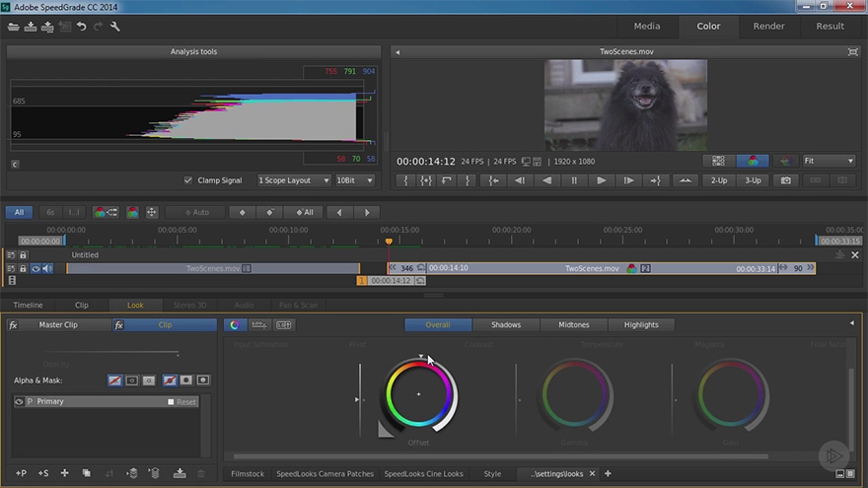Image resolution: width=868 pixels, height=488 pixels.
Task: Open the Fit zoom dropdown
Action: click(829, 161)
